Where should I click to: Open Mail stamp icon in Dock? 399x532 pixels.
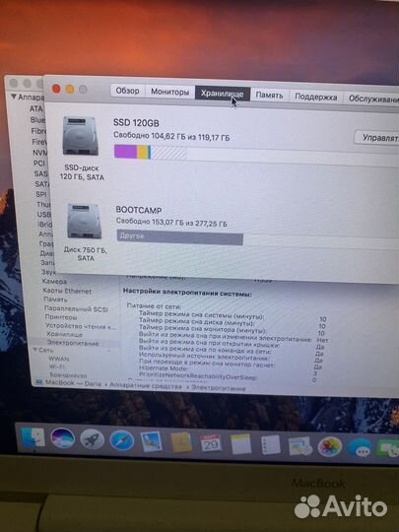[x=152, y=441]
